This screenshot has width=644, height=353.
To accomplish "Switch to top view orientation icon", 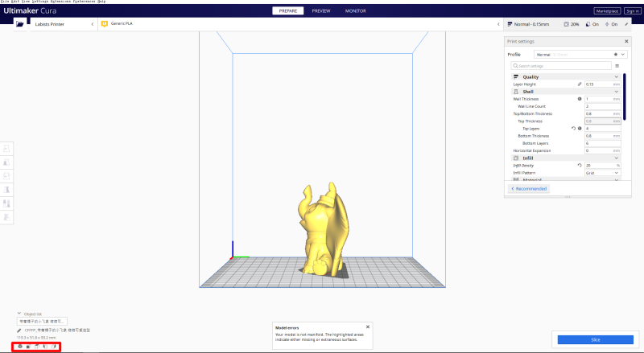I will tap(37, 347).
